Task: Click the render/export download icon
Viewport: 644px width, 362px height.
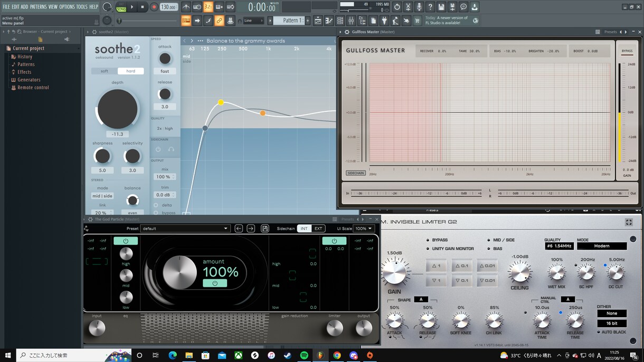Action: 475,7
